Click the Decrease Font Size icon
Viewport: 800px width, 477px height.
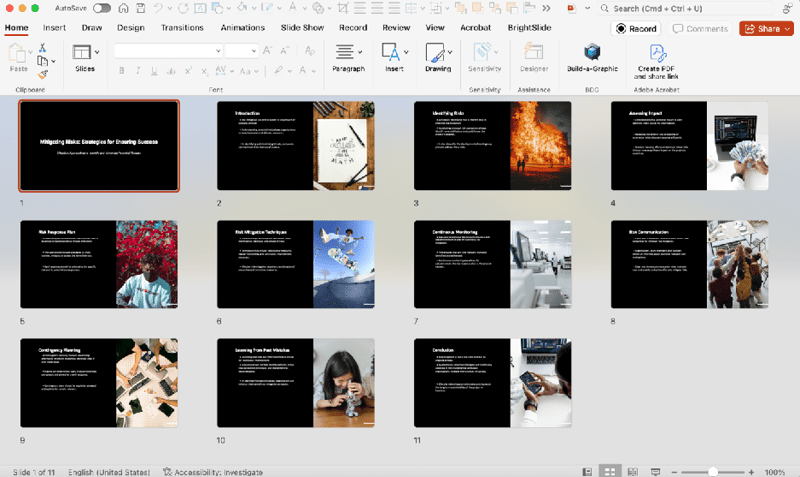pyautogui.click(x=284, y=50)
